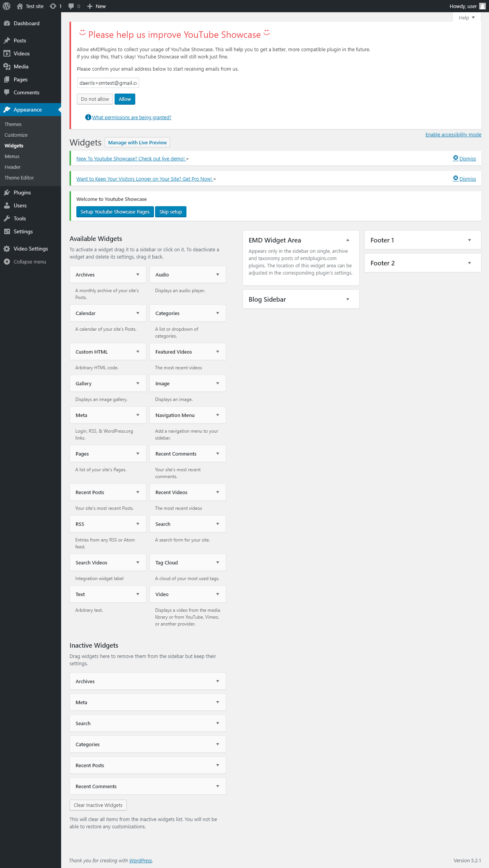Click Enable accessibility mode link
The image size is (489, 868).
click(x=453, y=134)
